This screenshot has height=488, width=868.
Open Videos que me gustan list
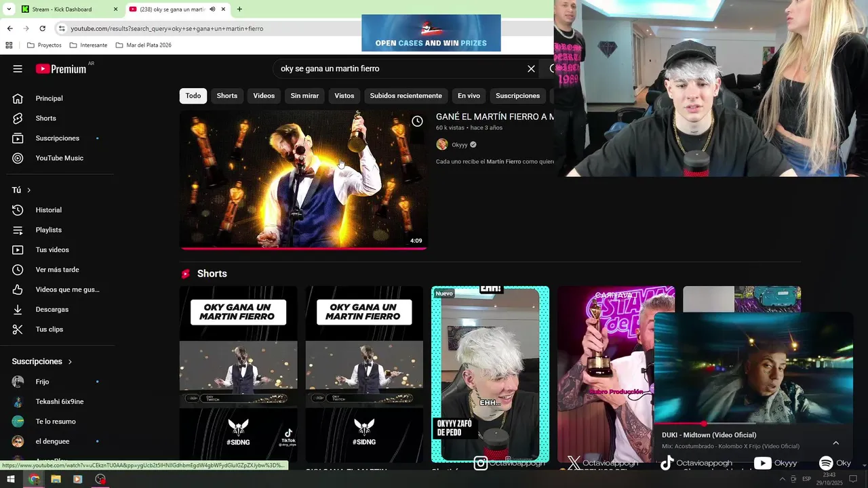click(x=67, y=289)
